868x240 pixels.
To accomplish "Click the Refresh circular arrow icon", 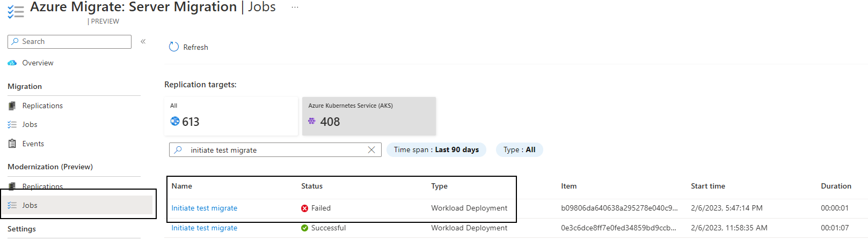I will pos(173,47).
